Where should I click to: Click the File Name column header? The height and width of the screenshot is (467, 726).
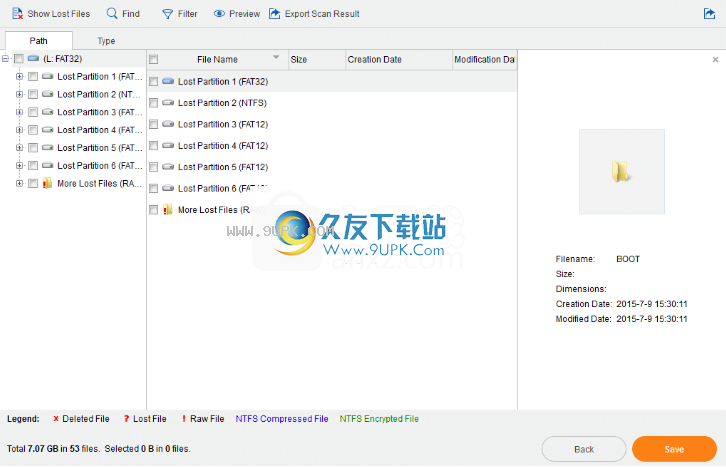[217, 60]
